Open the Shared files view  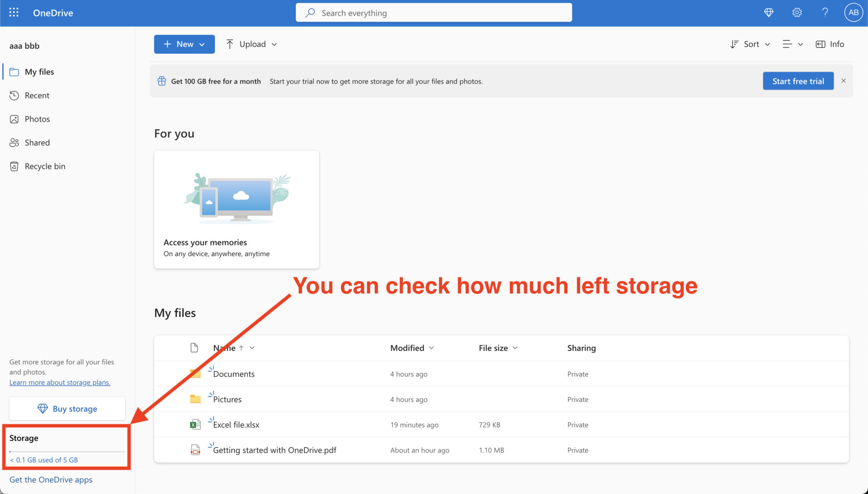pos(37,142)
